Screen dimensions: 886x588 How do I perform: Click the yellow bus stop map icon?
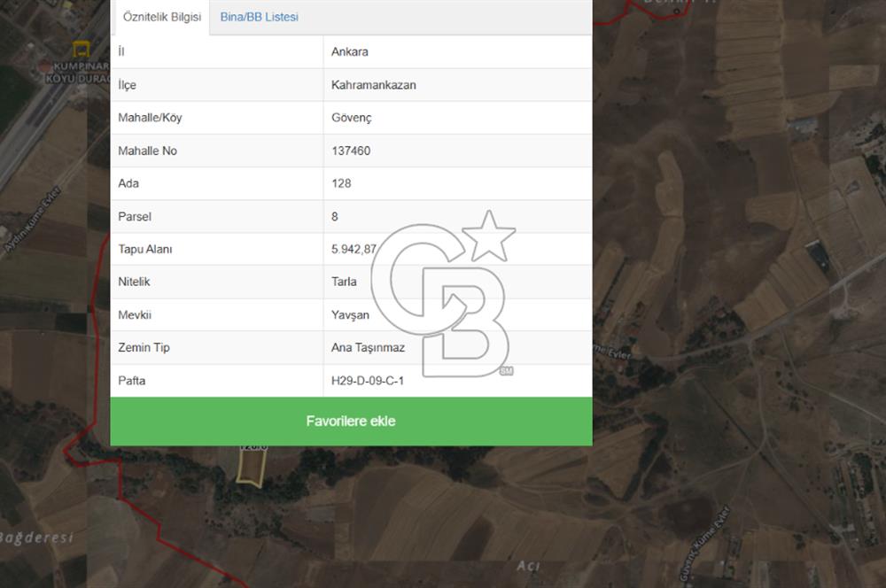(81, 49)
